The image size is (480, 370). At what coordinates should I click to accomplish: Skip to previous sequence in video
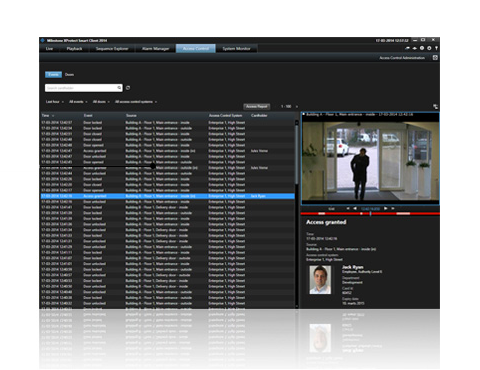coord(348,208)
